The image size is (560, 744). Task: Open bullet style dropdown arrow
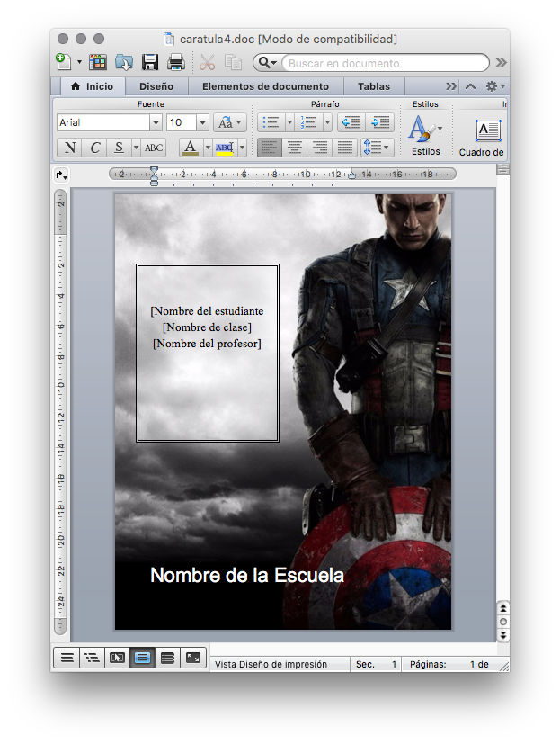289,122
